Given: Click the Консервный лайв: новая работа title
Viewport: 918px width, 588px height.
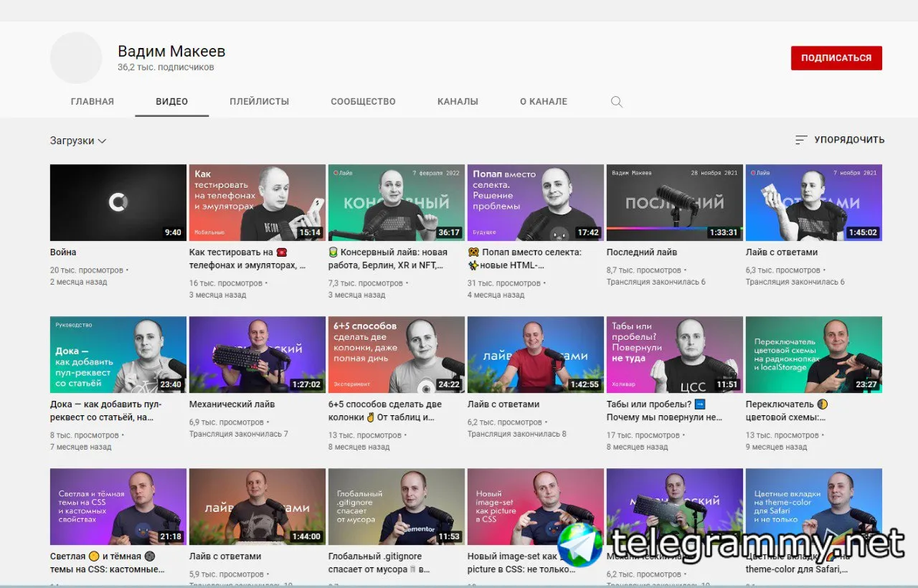Looking at the screenshot, I should coord(388,259).
